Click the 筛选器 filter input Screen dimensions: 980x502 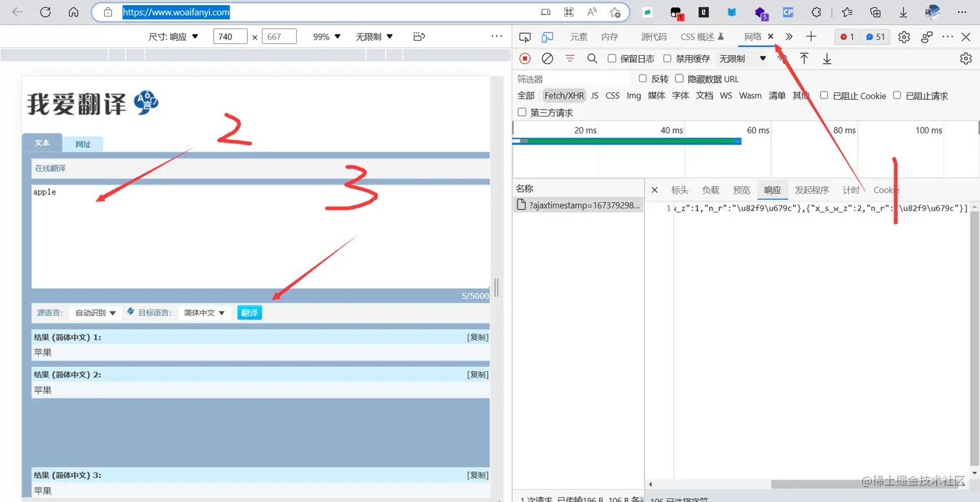[572, 79]
